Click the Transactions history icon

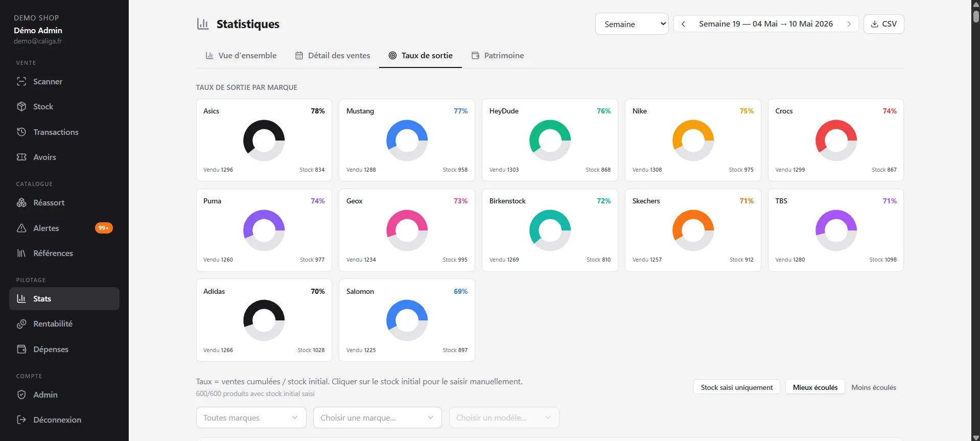pyautogui.click(x=21, y=132)
